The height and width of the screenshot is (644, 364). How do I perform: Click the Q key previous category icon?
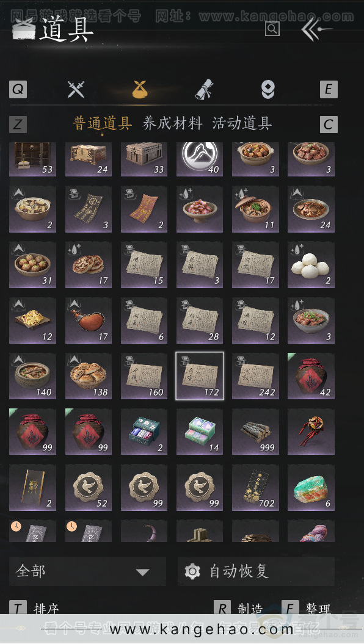click(18, 89)
